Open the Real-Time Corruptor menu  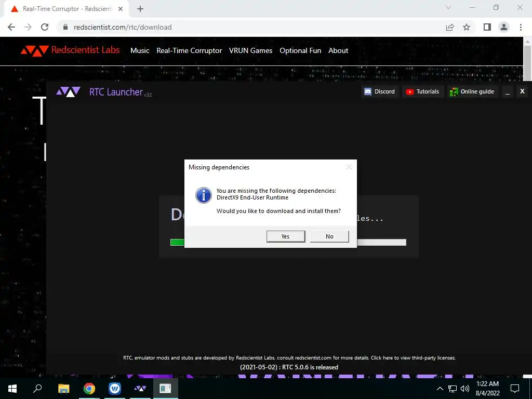tap(189, 50)
